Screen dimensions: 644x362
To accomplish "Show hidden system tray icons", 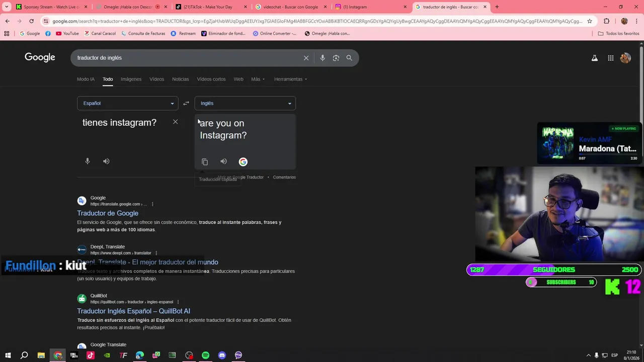I will [x=588, y=355].
